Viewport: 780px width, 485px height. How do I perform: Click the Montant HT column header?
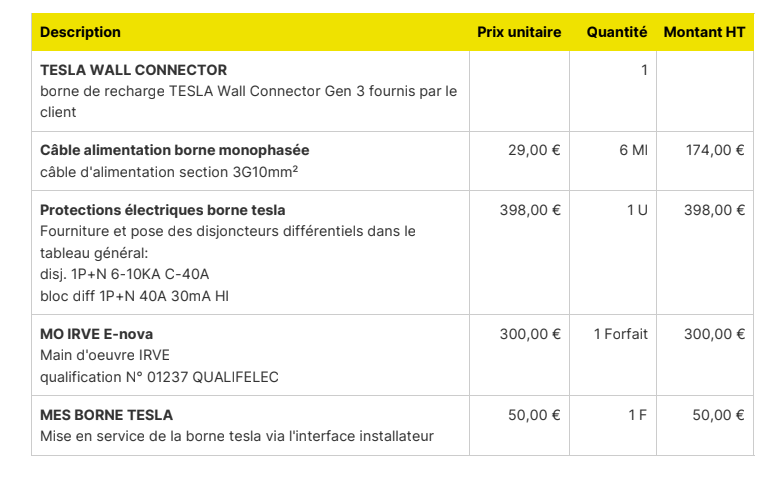coord(704,32)
